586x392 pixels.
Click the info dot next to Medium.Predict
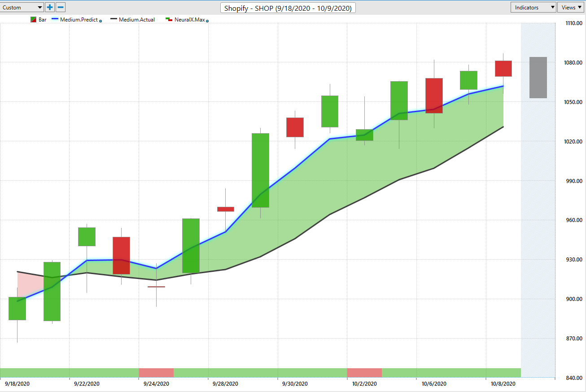click(x=100, y=21)
